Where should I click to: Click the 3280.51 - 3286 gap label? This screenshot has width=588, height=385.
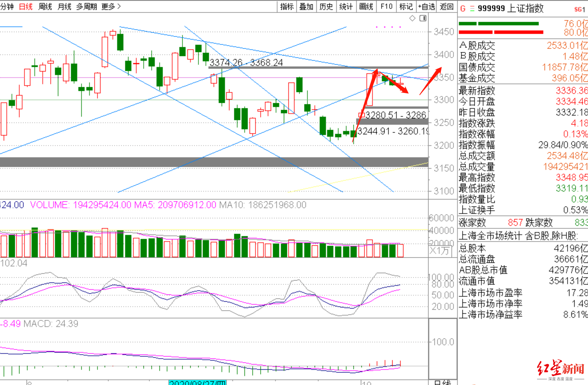(x=396, y=115)
